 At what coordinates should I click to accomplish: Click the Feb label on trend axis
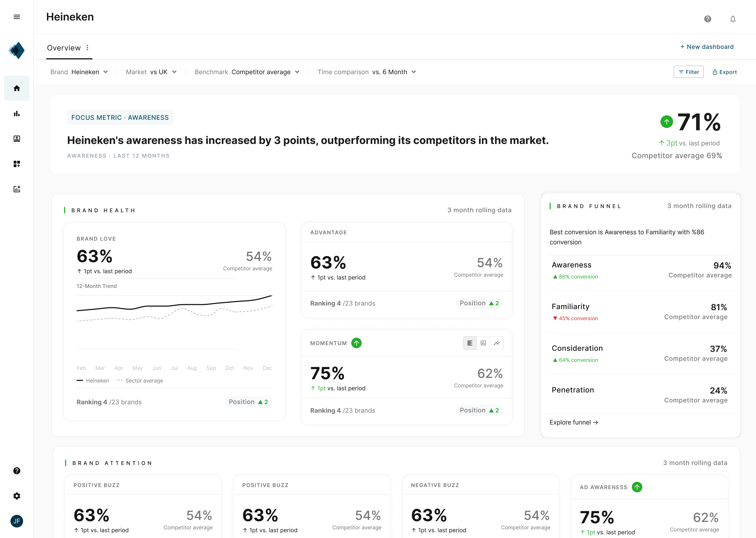[x=81, y=368]
